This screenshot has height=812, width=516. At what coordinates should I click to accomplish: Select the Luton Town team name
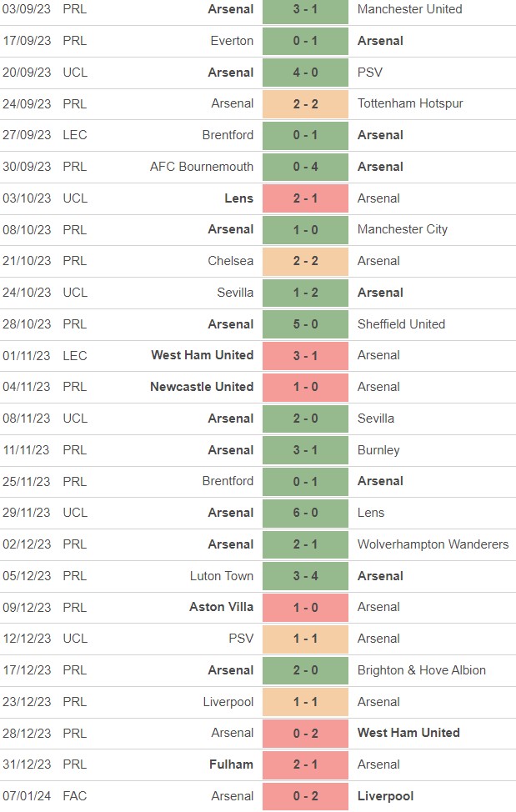click(221, 576)
